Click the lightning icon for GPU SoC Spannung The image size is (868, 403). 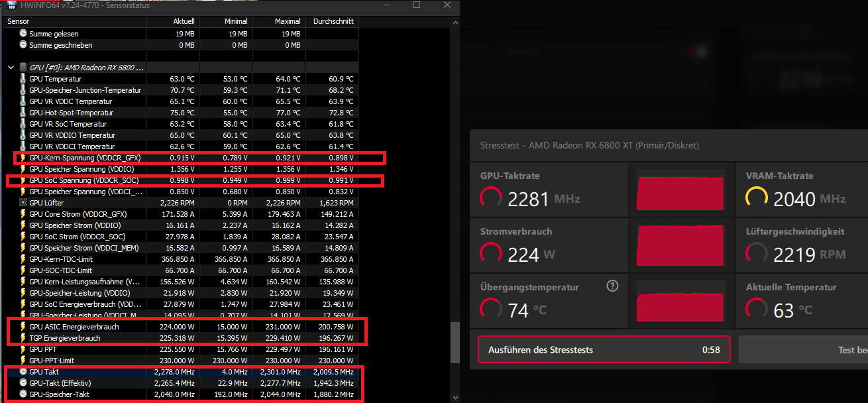[x=24, y=180]
